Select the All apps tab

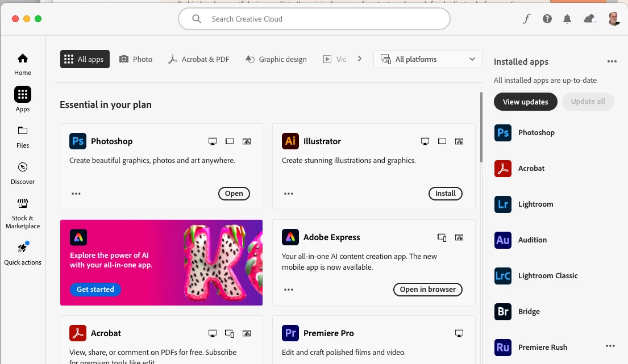point(85,59)
